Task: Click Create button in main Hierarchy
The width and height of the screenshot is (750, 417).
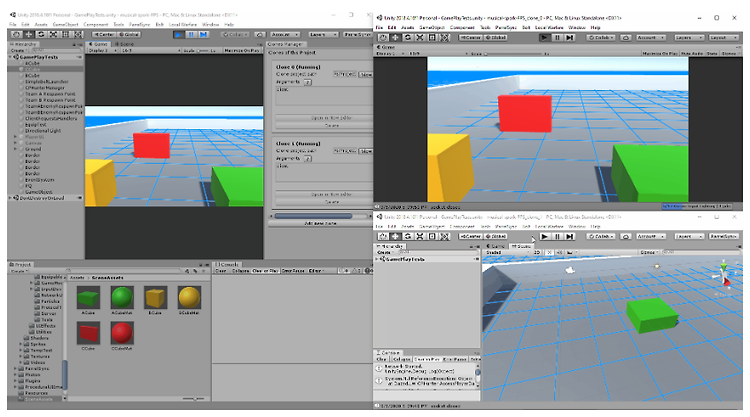Action: click(19, 50)
